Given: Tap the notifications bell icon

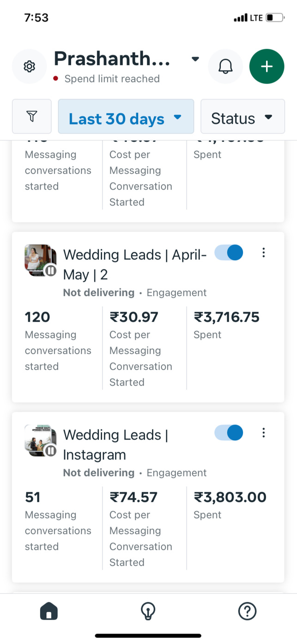Looking at the screenshot, I should pyautogui.click(x=225, y=66).
